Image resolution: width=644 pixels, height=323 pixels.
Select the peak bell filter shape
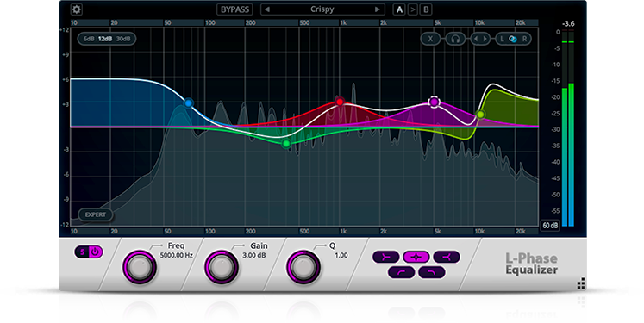tap(416, 258)
